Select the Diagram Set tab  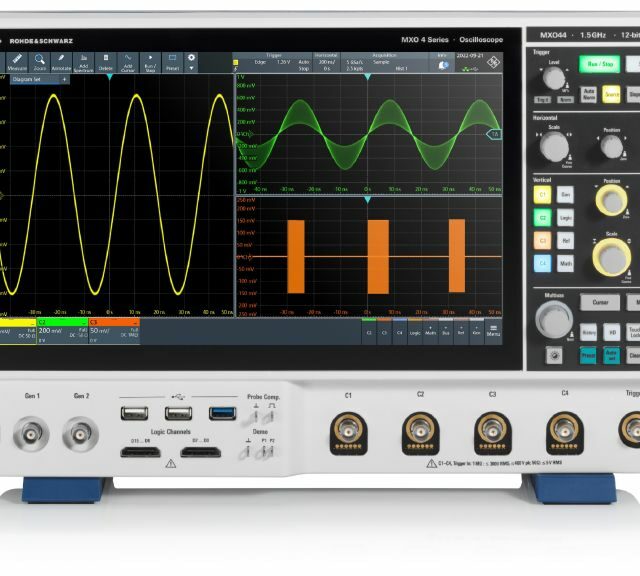[x=28, y=78]
